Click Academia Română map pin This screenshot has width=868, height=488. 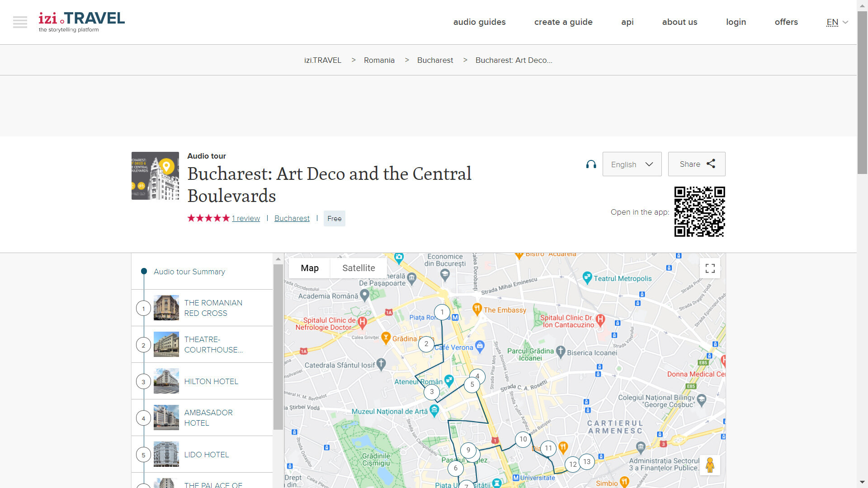[x=365, y=295]
